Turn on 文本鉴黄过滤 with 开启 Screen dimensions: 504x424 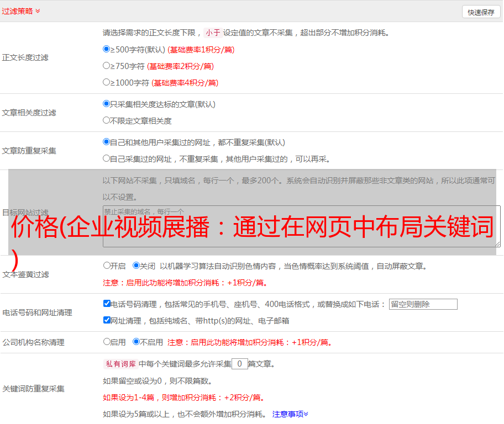click(x=107, y=266)
